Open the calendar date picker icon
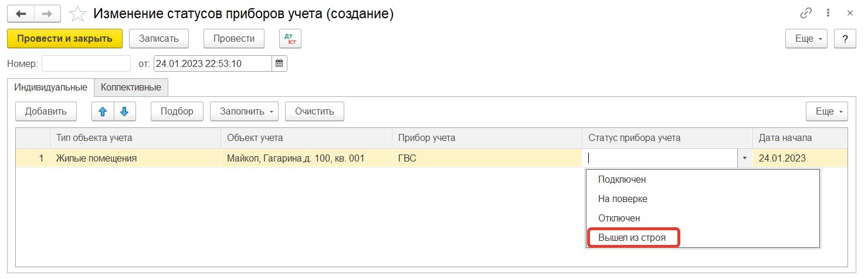Image resolution: width=868 pixels, height=279 pixels. click(x=280, y=63)
